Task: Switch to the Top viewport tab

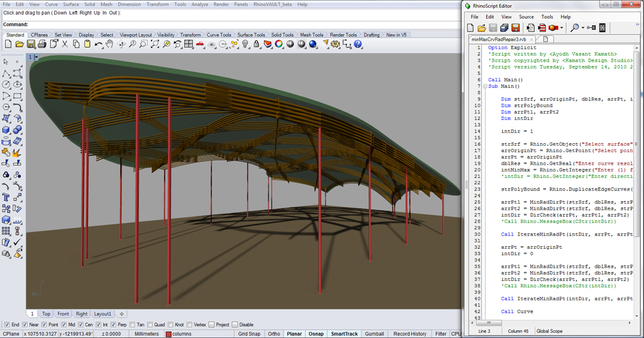Action: click(46, 313)
